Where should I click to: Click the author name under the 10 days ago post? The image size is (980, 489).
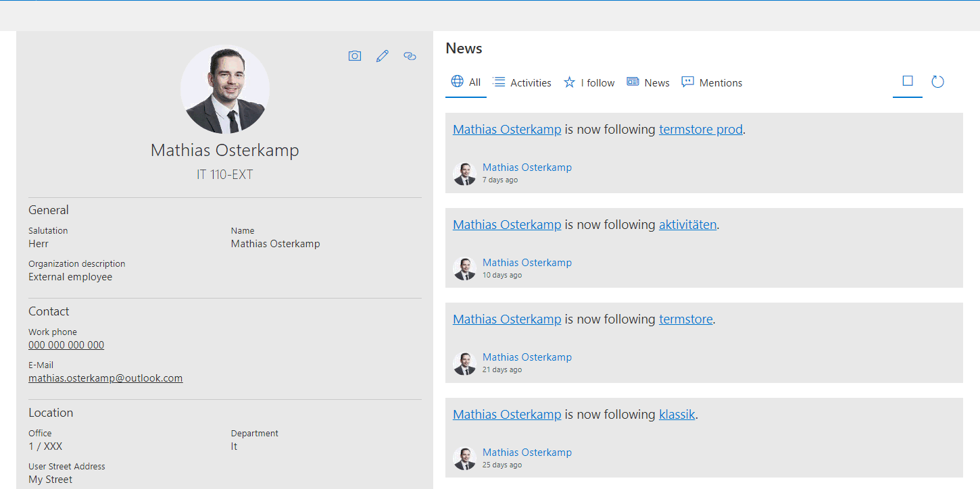pyautogui.click(x=527, y=263)
